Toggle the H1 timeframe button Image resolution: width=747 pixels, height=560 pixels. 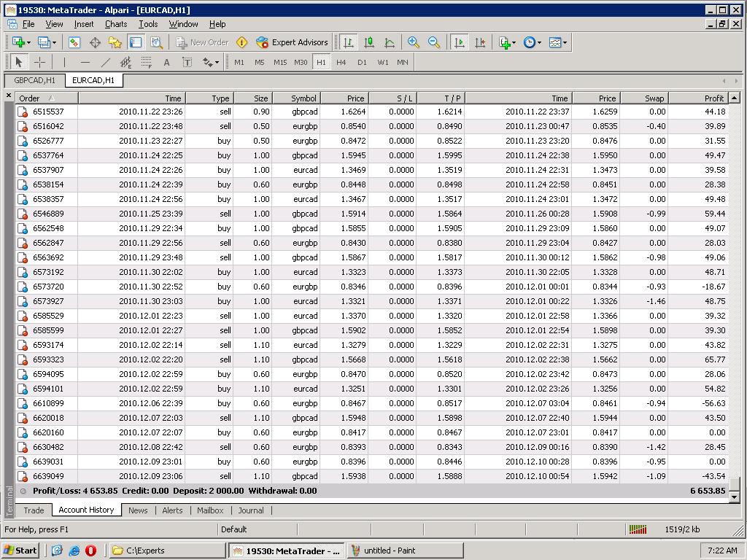(x=321, y=62)
